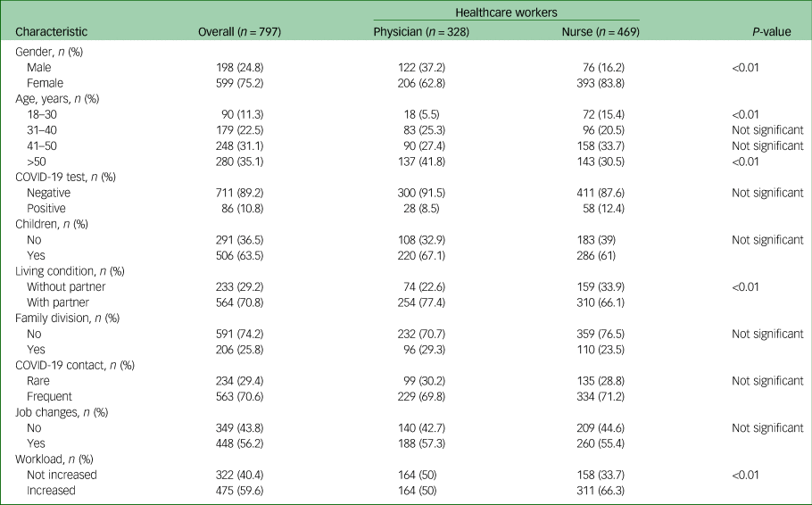Click the Without partner row label
This screenshot has width=812, height=505.
coord(68,286)
